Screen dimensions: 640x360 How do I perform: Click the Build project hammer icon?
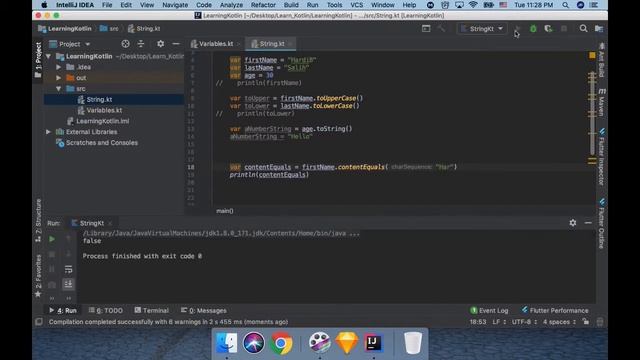[x=441, y=29]
